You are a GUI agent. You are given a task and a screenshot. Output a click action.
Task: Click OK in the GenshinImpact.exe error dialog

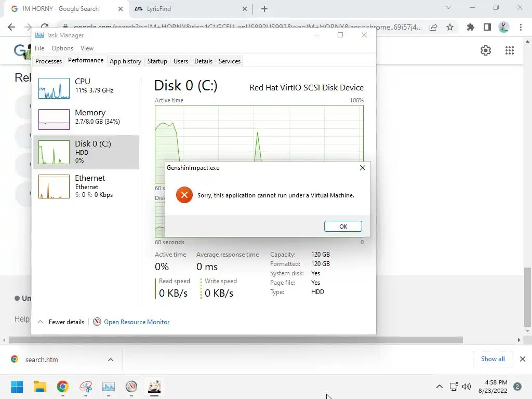click(343, 227)
